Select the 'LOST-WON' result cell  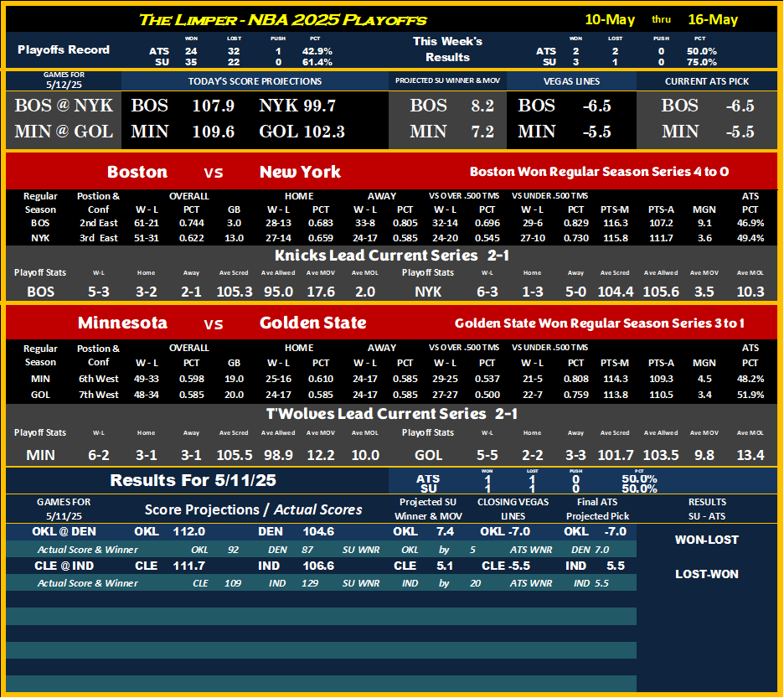706,574
